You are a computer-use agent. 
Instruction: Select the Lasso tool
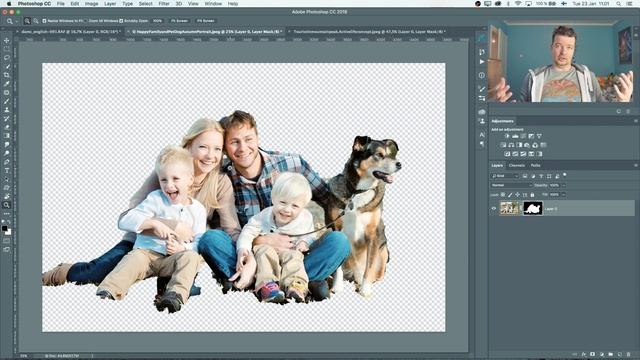point(7,58)
